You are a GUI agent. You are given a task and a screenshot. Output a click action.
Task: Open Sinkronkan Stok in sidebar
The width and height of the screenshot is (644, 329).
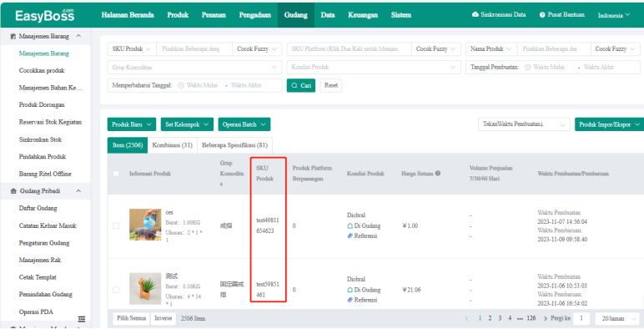click(x=40, y=139)
